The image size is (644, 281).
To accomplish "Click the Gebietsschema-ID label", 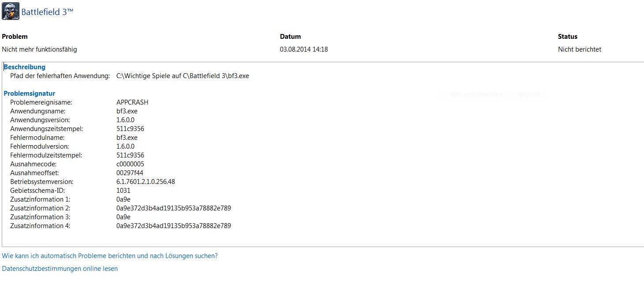I will 37,191.
